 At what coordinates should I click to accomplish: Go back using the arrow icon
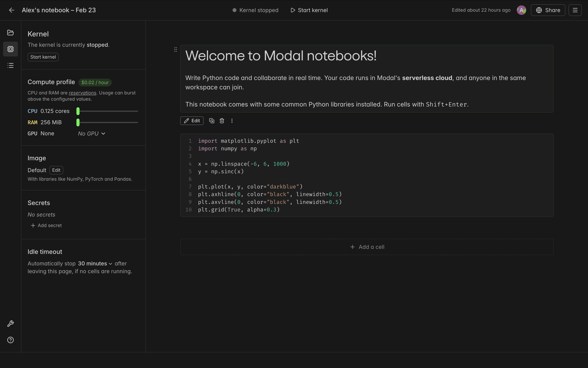[x=11, y=10]
